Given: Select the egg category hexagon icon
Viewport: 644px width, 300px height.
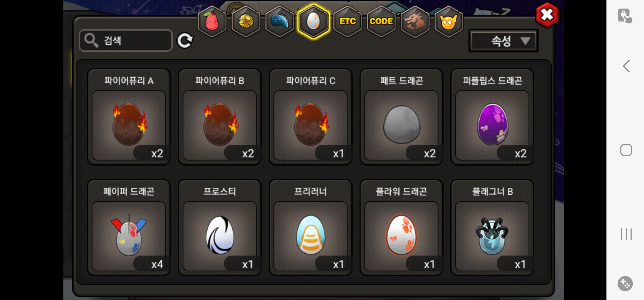Looking at the screenshot, I should [x=313, y=21].
